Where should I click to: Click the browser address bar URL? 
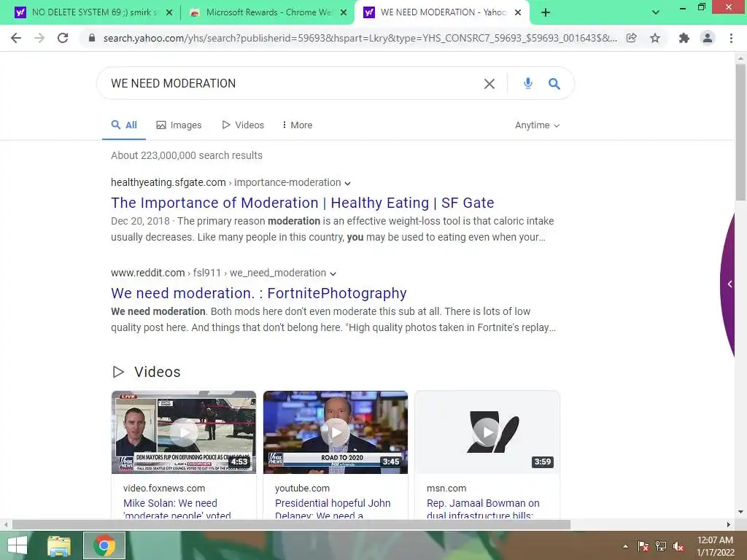(x=360, y=38)
